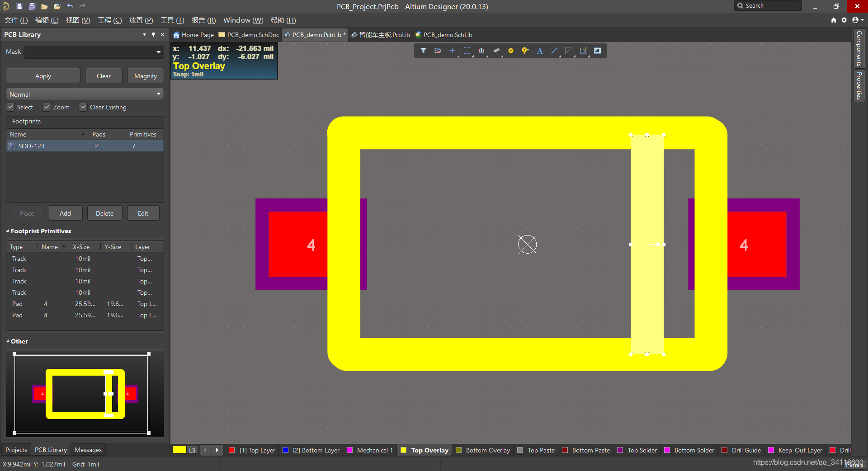
Task: Select the Mechanical 1 layer tab
Action: (370, 450)
